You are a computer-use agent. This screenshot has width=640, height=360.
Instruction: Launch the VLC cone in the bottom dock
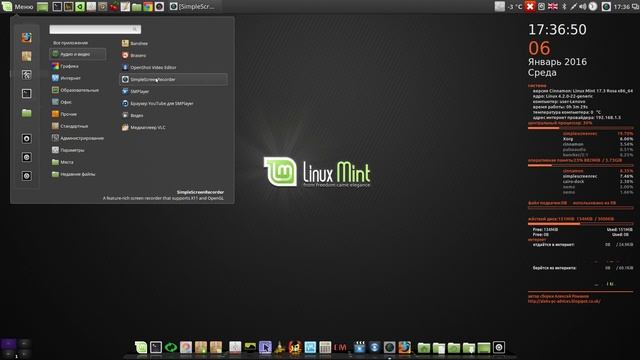tap(280, 347)
